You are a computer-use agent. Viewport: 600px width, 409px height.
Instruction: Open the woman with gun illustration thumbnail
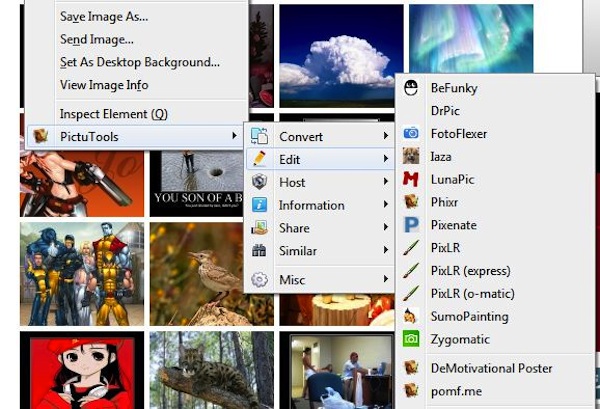point(82,184)
